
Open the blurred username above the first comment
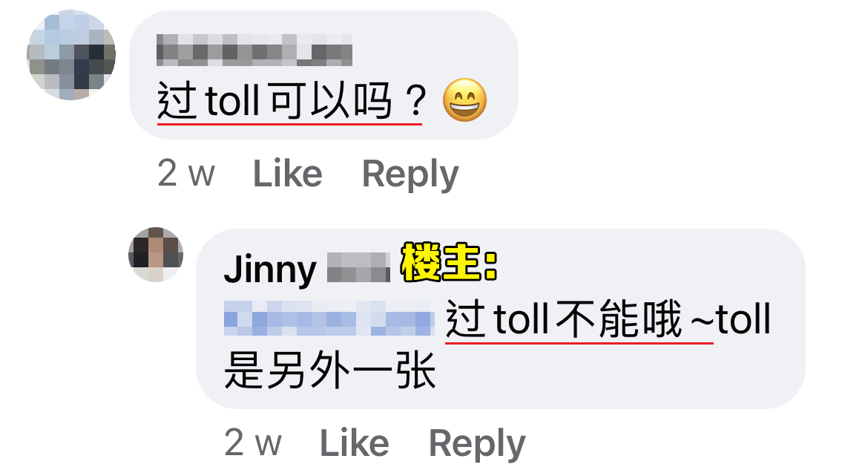coord(254,50)
